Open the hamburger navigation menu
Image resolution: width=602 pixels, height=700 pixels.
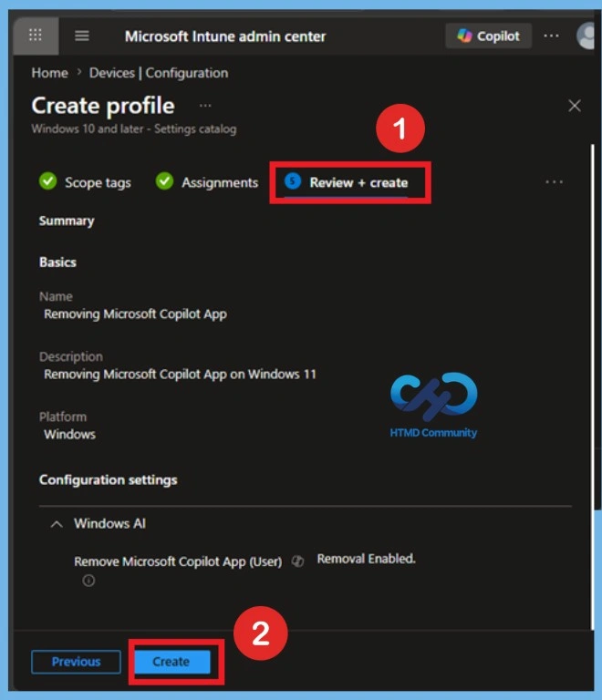82,36
